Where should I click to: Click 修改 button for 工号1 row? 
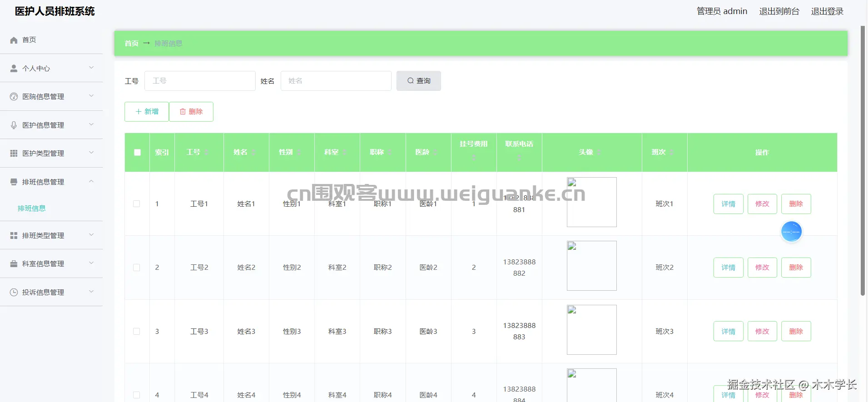click(x=762, y=204)
